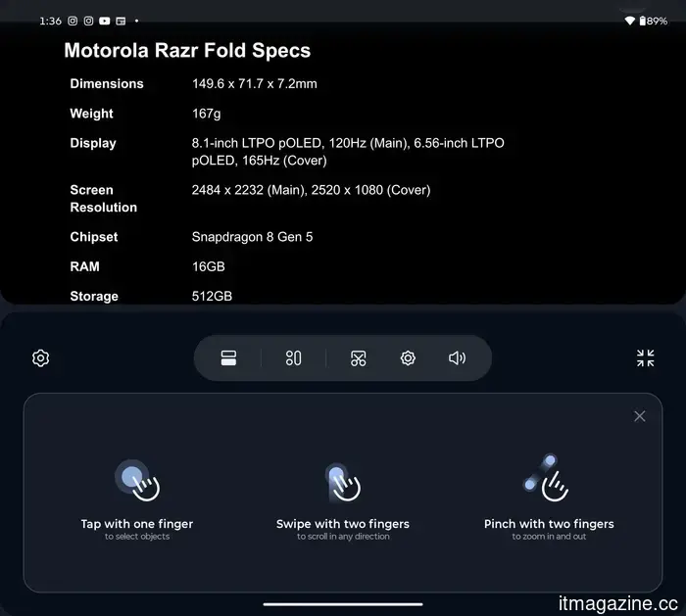Viewport: 686px width, 616px height.
Task: Click the 'RAM' row label
Action: point(85,266)
